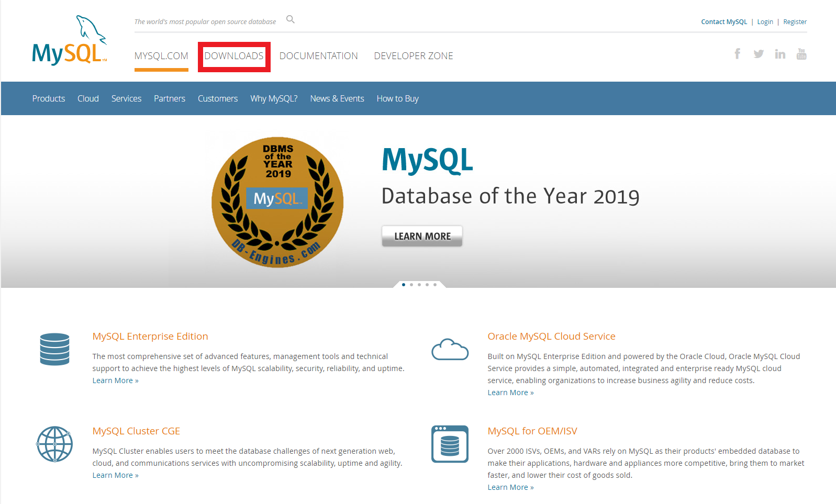Select the fifth carousel dot
836x504 pixels.
[435, 285]
